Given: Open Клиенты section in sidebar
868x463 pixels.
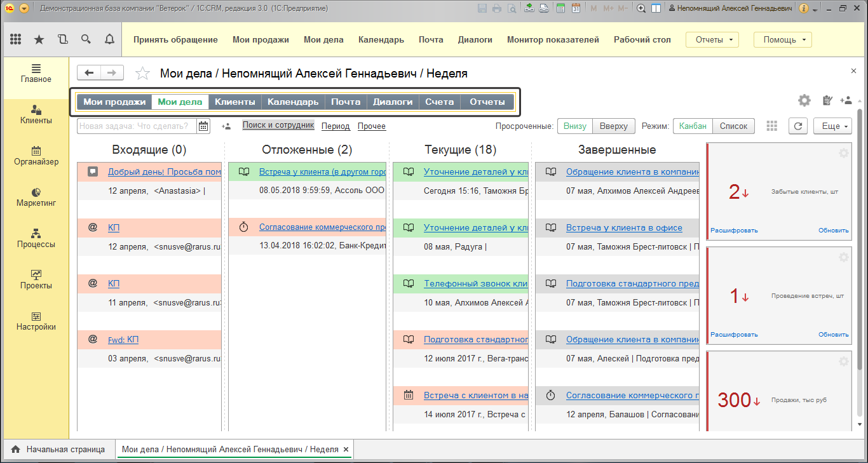Looking at the screenshot, I should 36,115.
